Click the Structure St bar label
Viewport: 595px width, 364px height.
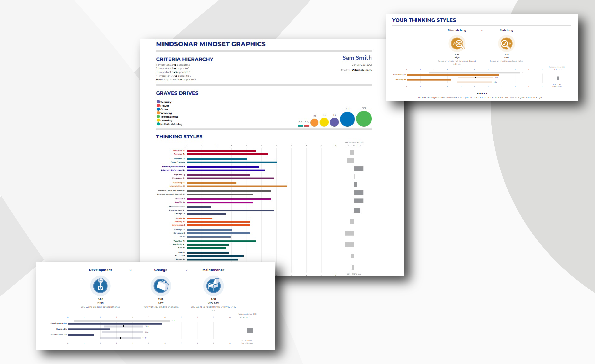coord(179,233)
